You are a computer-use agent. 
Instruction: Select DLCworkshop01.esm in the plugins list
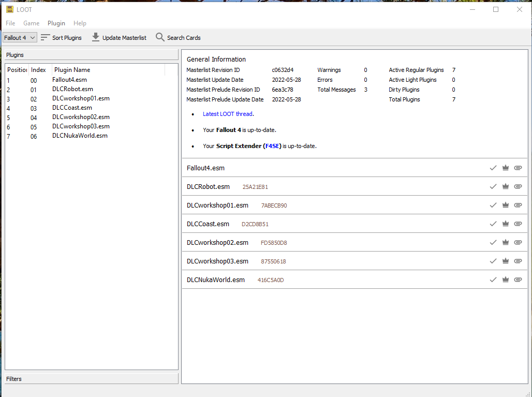tap(81, 98)
